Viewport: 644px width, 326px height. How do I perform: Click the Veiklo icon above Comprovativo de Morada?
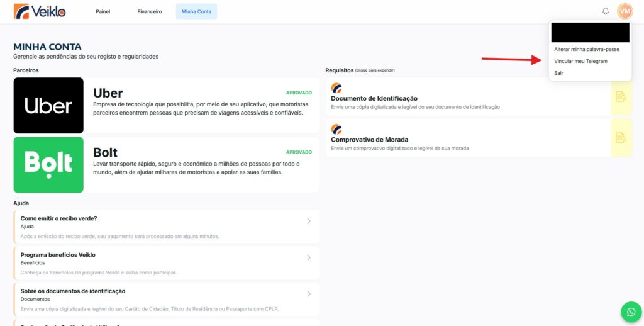336,129
